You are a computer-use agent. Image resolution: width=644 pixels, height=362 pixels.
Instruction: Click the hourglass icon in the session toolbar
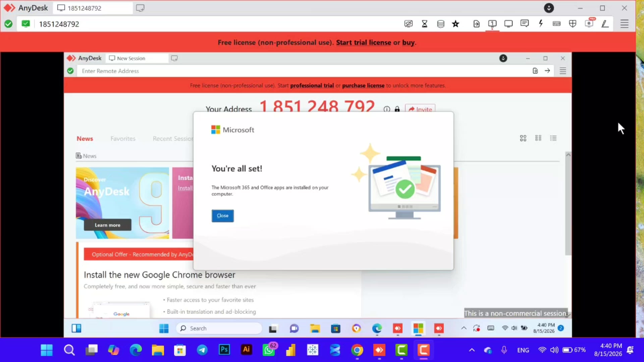425,24
